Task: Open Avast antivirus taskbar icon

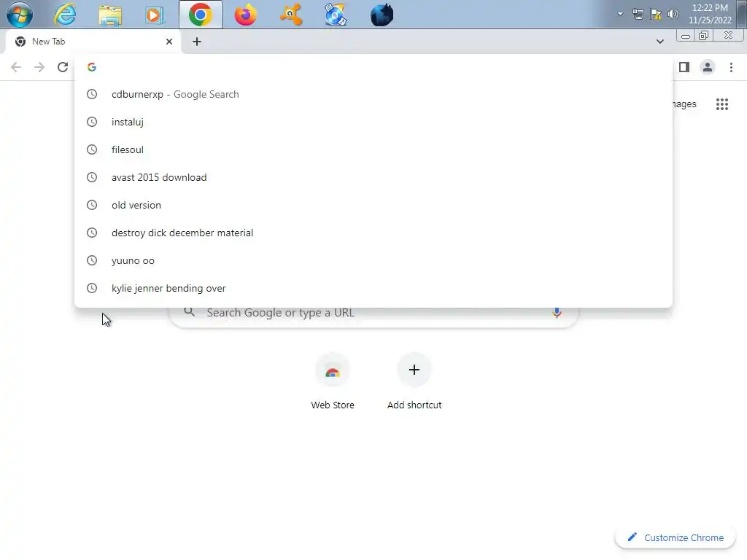Action: click(291, 15)
